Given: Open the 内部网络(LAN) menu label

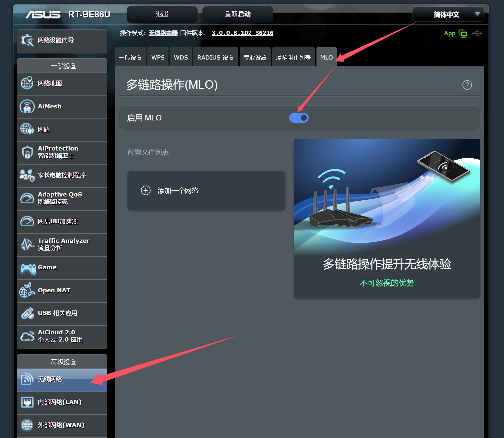Looking at the screenshot, I should coord(60,402).
